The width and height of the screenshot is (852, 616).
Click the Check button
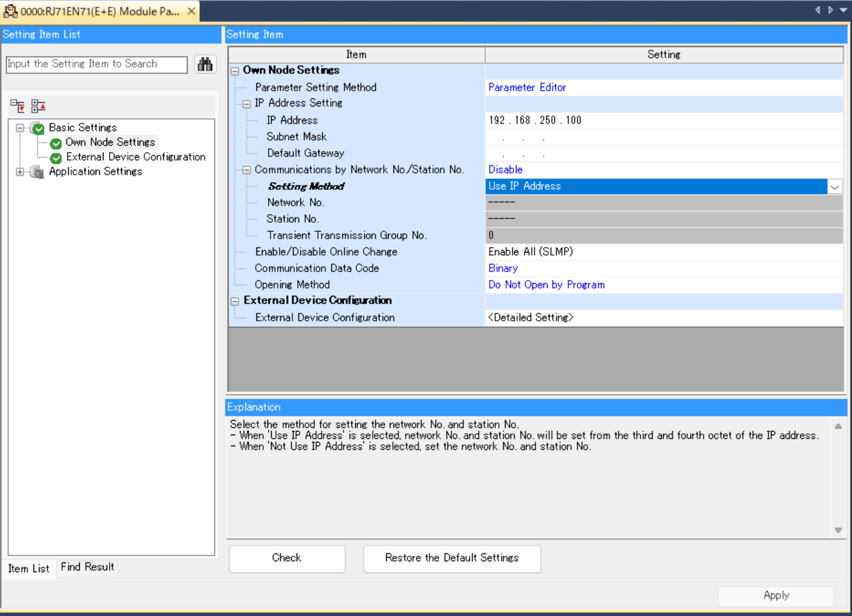tap(287, 558)
